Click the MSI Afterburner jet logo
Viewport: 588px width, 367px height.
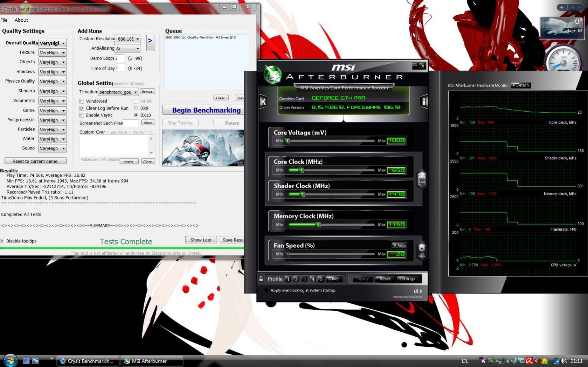pos(272,74)
